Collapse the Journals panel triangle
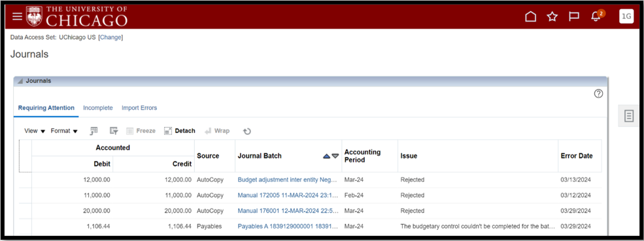Viewport: 644px width, 241px height. point(20,81)
